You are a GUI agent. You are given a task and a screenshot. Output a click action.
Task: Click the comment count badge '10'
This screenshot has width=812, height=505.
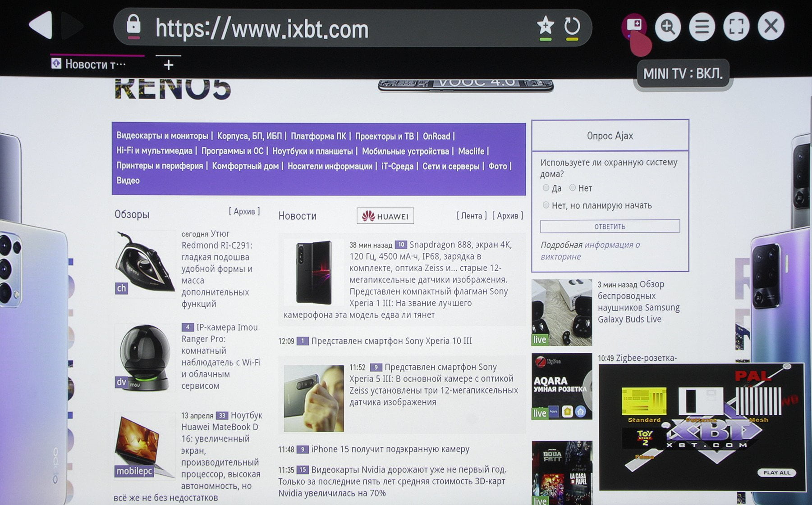point(401,245)
